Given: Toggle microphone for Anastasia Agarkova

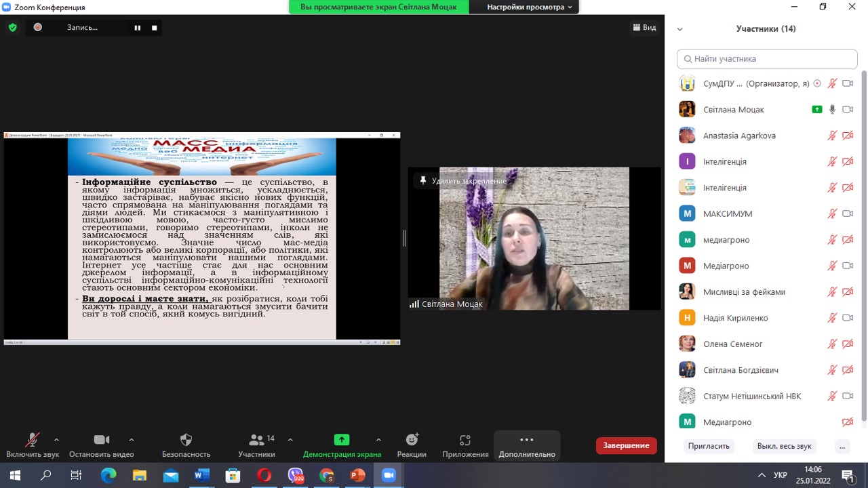Looking at the screenshot, I should click(x=832, y=136).
